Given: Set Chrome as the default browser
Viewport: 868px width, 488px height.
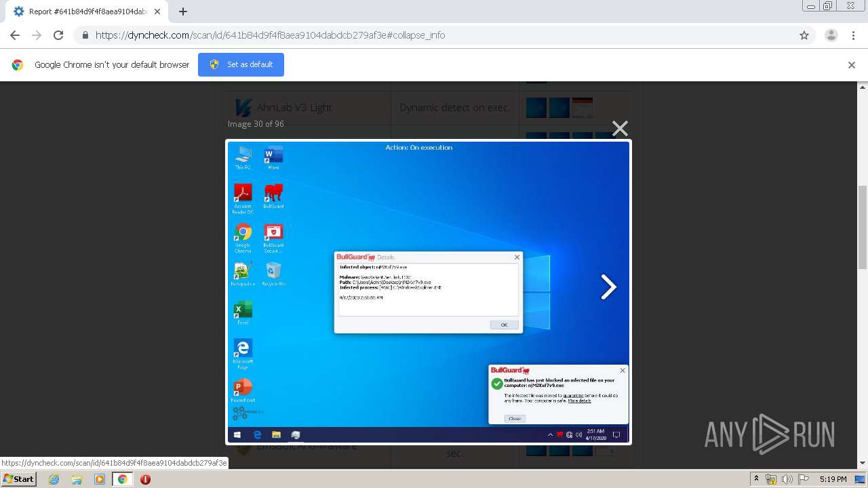Looking at the screenshot, I should (x=241, y=64).
